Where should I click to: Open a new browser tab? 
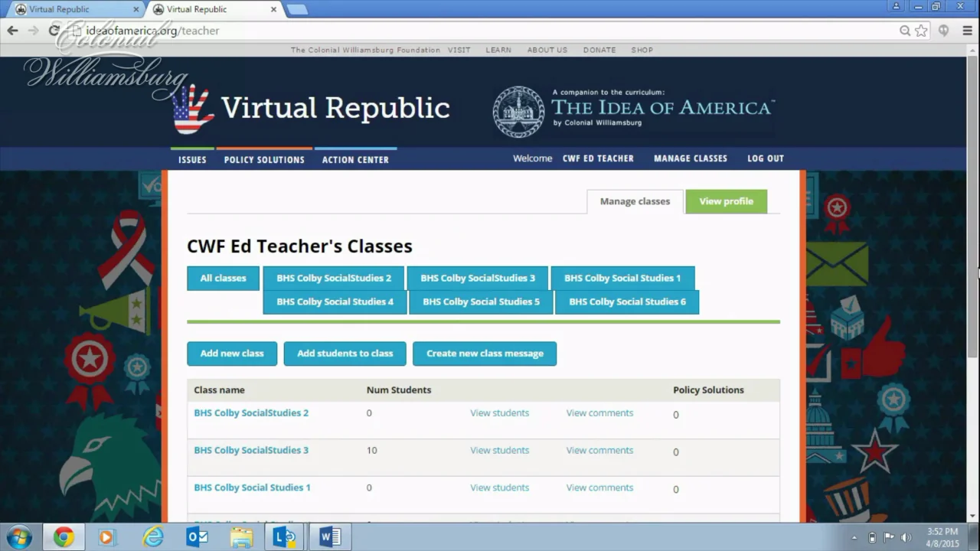(x=296, y=9)
